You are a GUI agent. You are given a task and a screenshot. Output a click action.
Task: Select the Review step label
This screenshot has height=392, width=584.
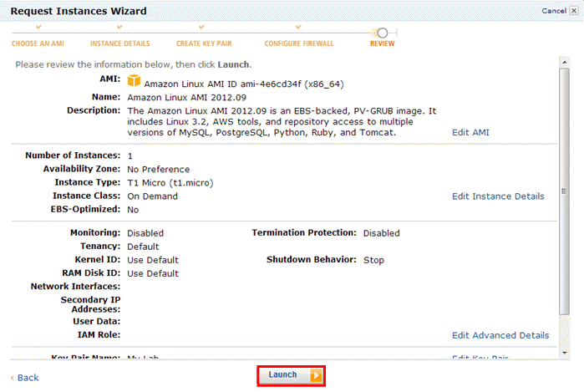coord(382,43)
